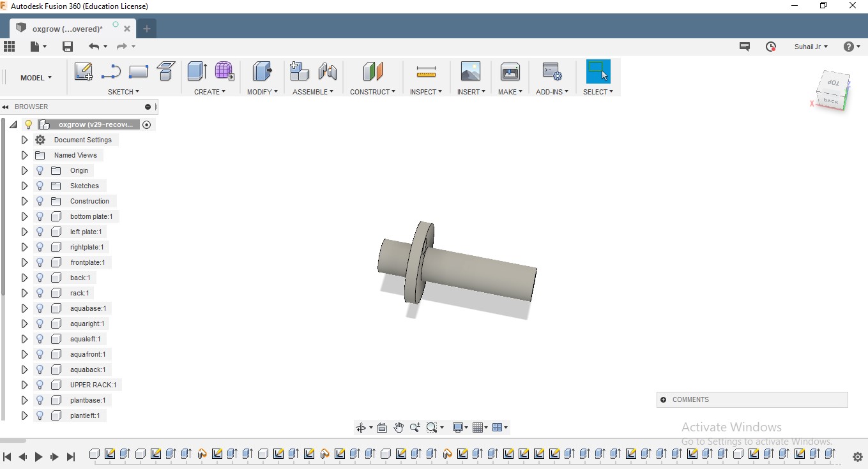
Task: Select the Rectangle sketch tool
Action: [139, 71]
